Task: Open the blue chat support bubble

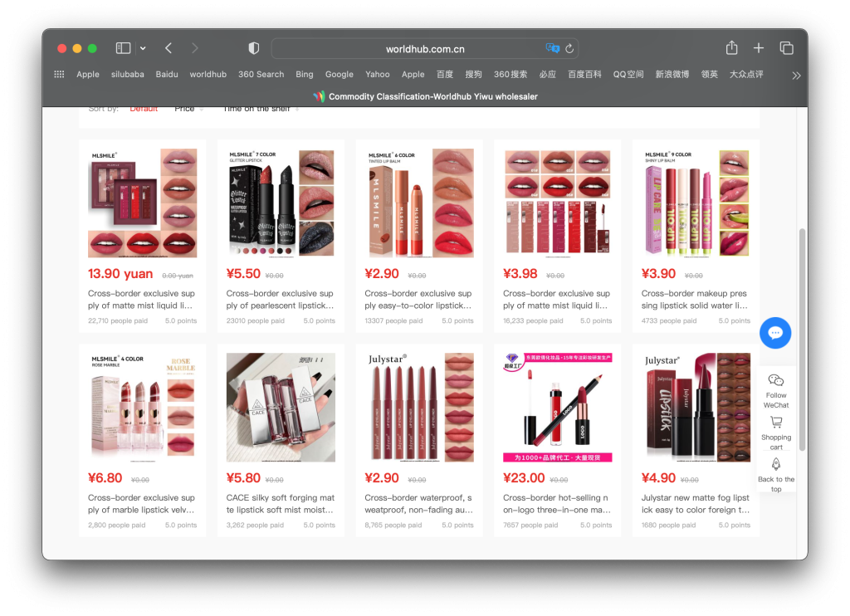Action: click(x=775, y=333)
